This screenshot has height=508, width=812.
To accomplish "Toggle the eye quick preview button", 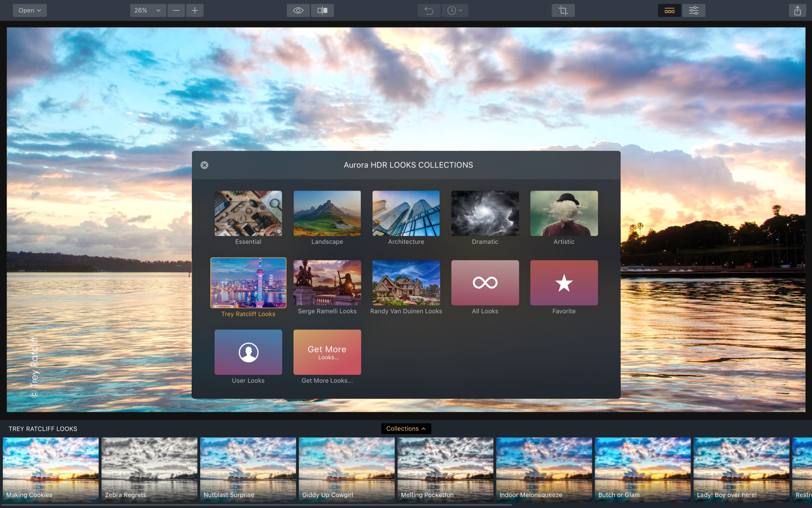I will click(298, 11).
